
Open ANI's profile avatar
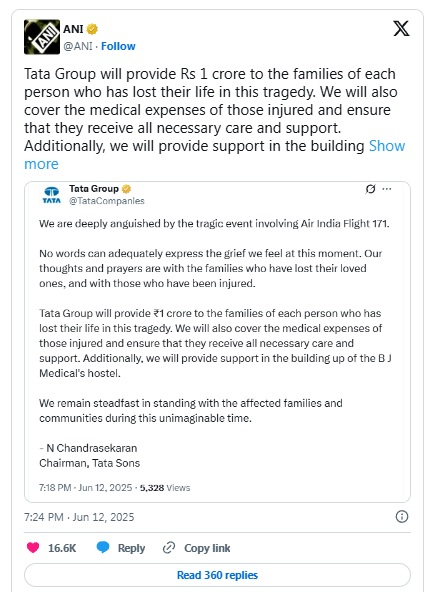tap(42, 37)
